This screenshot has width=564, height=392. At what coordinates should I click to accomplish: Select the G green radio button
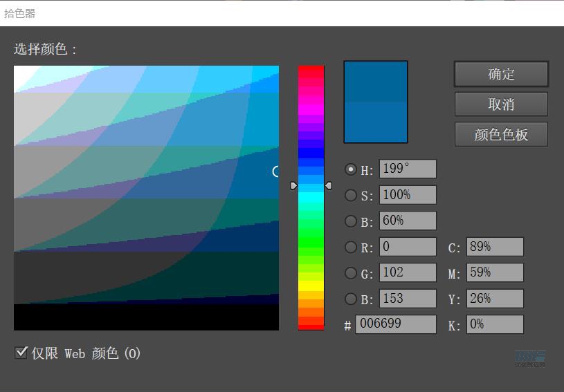[x=351, y=274]
